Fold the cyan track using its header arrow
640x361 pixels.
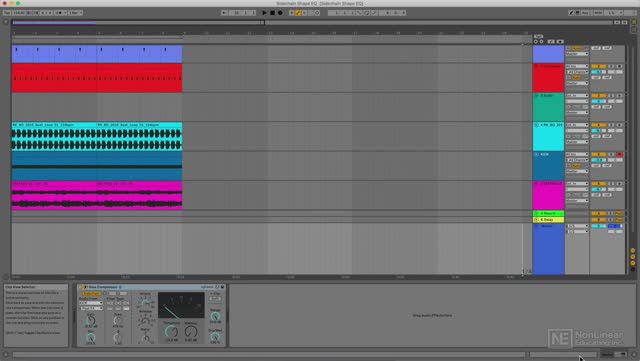537,125
